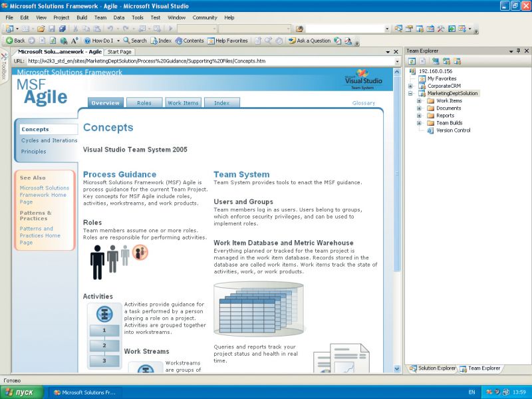This screenshot has width=532, height=399.
Task: Open the Team menu
Action: click(100, 17)
